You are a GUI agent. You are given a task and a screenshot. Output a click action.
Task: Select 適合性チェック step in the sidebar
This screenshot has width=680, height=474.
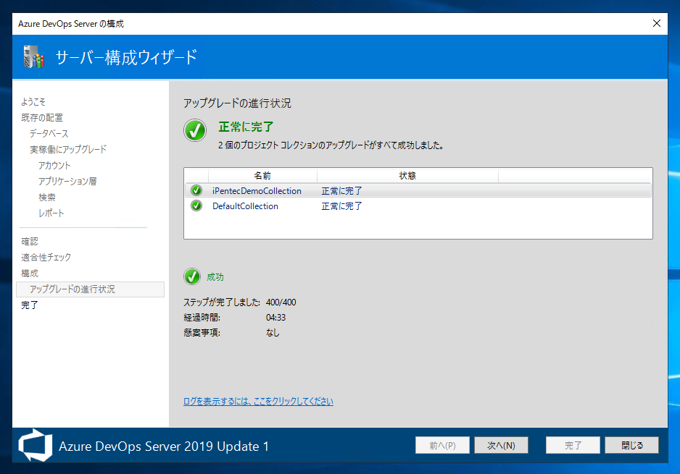coord(46,257)
